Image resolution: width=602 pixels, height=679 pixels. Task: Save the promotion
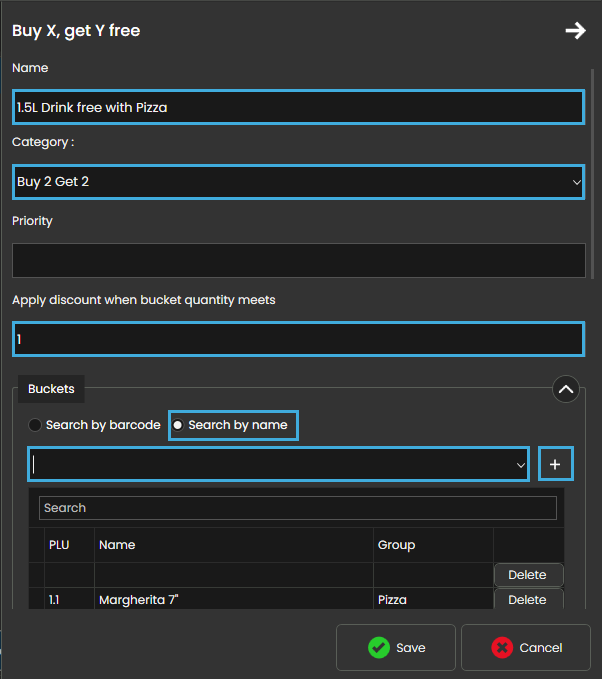[396, 648]
